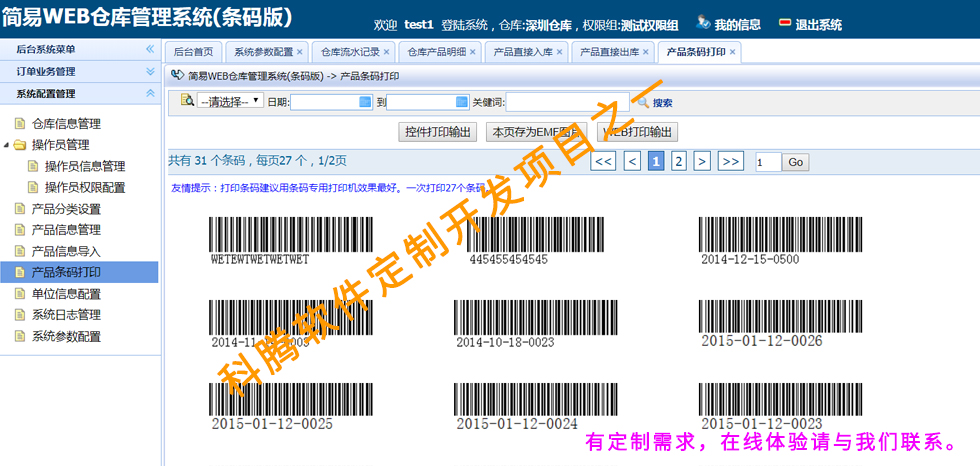980x466 pixels.
Task: Select the barcode labeled 2015-01-12-0026
Action: [x=781, y=324]
